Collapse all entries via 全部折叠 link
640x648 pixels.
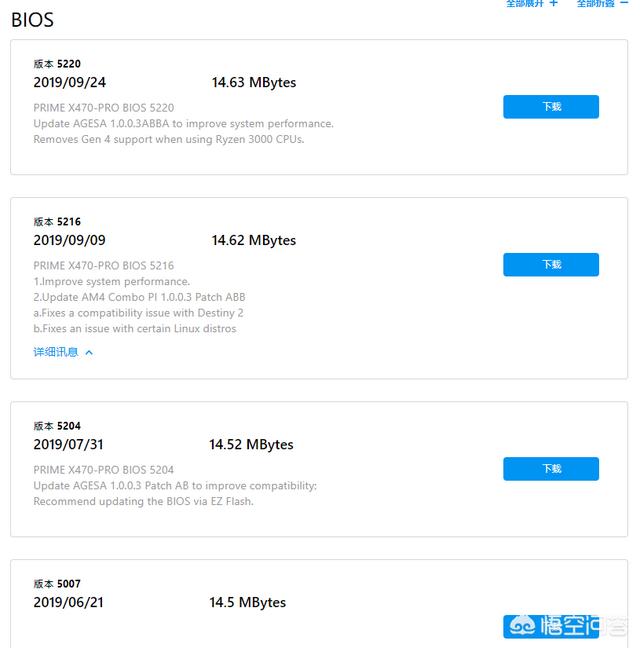pos(596,4)
